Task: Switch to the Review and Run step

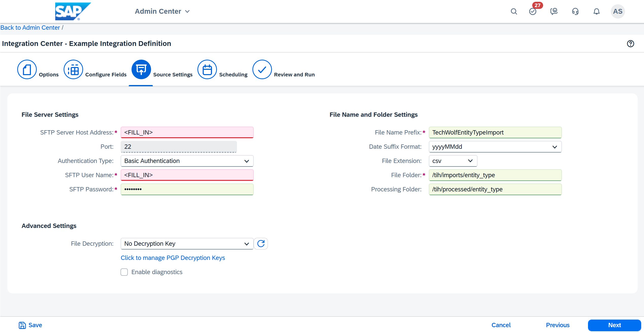Action: [262, 70]
